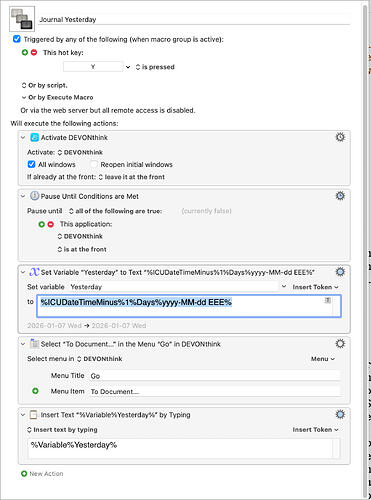Click the New Action label
Image resolution: width=371 pixels, height=500 pixels.
coord(46,474)
